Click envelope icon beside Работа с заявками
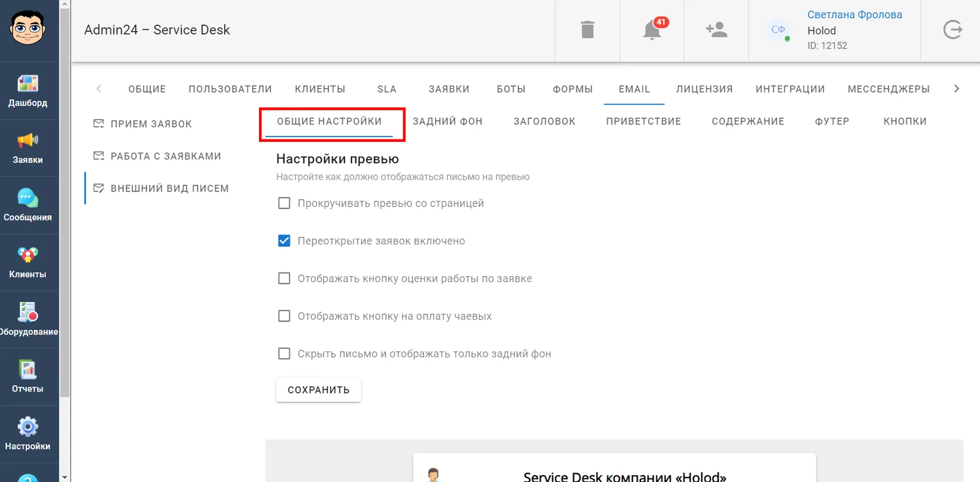This screenshot has width=980, height=482. click(99, 156)
